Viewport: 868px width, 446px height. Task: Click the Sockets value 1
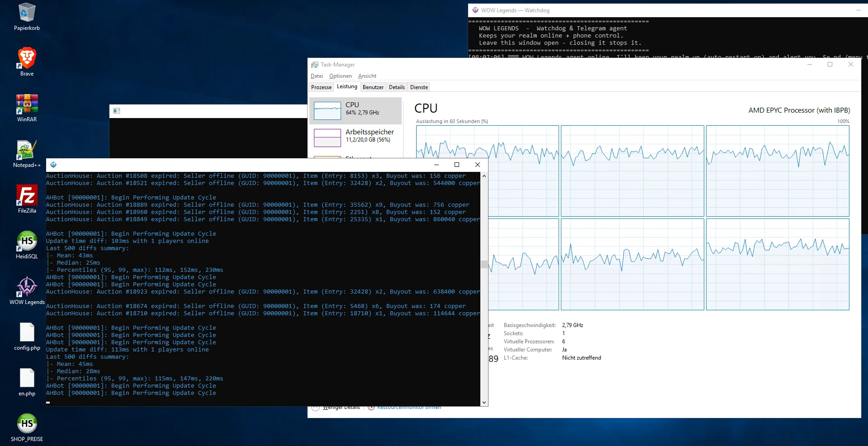564,333
